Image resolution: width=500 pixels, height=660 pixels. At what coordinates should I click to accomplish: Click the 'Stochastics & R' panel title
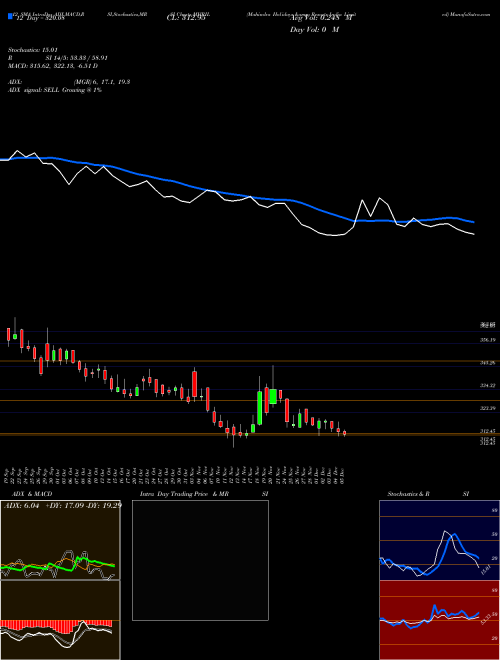(409, 494)
